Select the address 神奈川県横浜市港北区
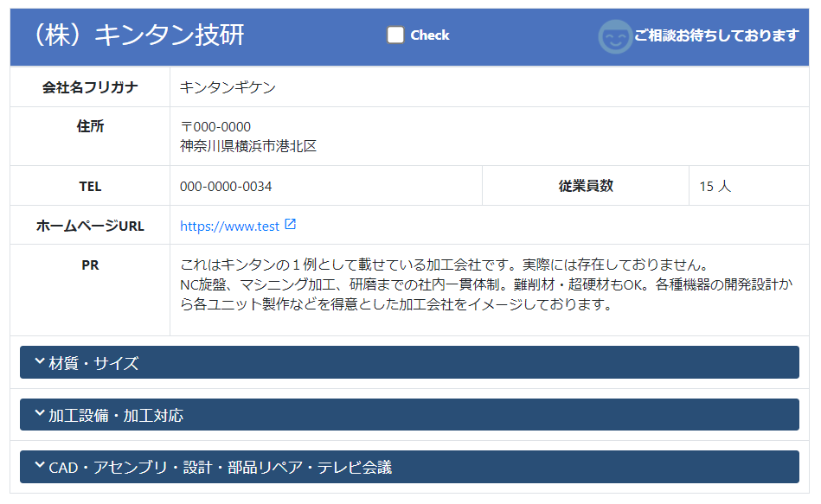 (248, 146)
